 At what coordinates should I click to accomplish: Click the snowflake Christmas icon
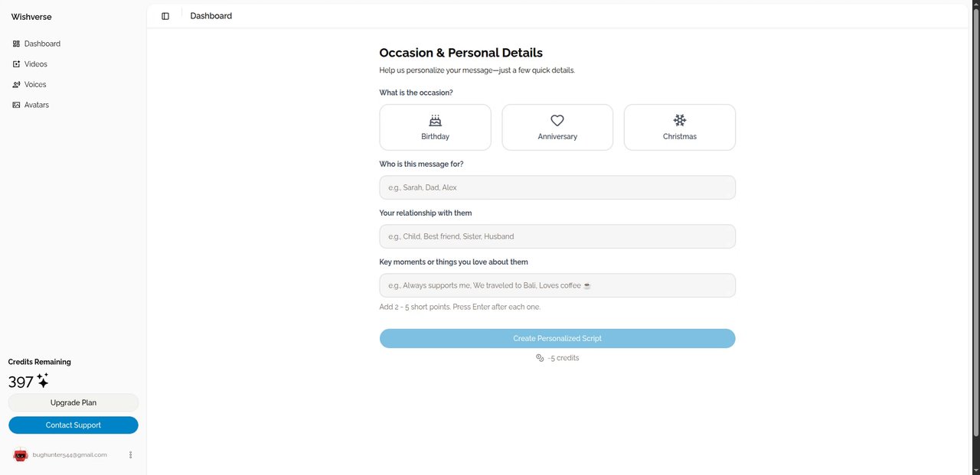(x=680, y=120)
